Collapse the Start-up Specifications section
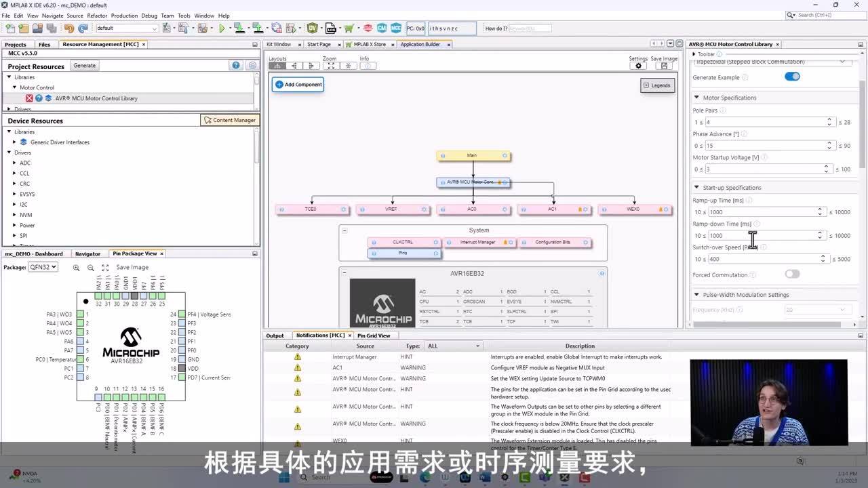This screenshot has height=488, width=868. click(x=696, y=188)
